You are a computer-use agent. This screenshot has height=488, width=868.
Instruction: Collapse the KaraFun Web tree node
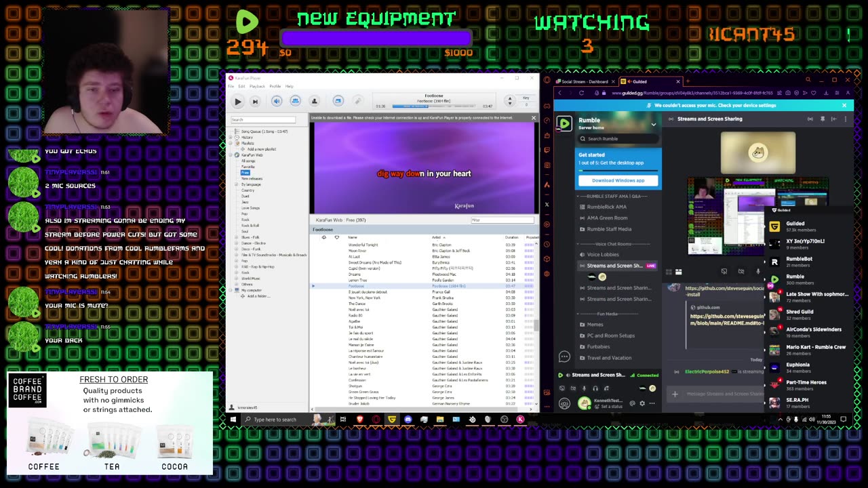click(231, 155)
